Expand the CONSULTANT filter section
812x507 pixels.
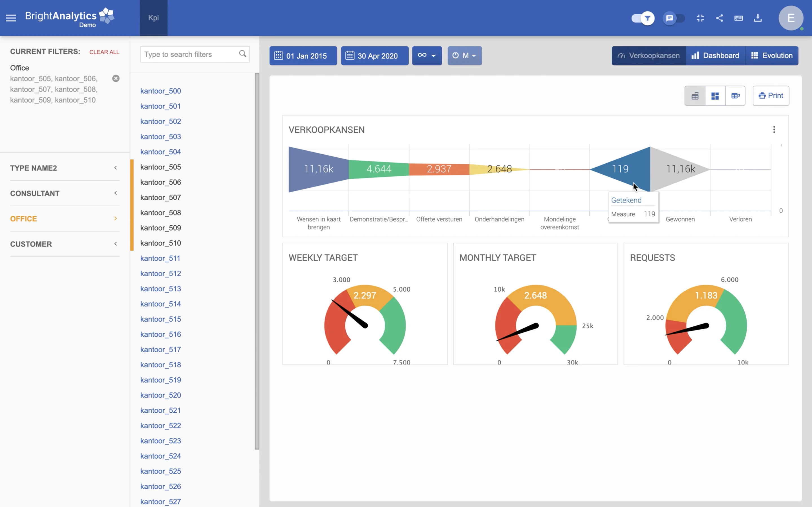[x=115, y=193]
